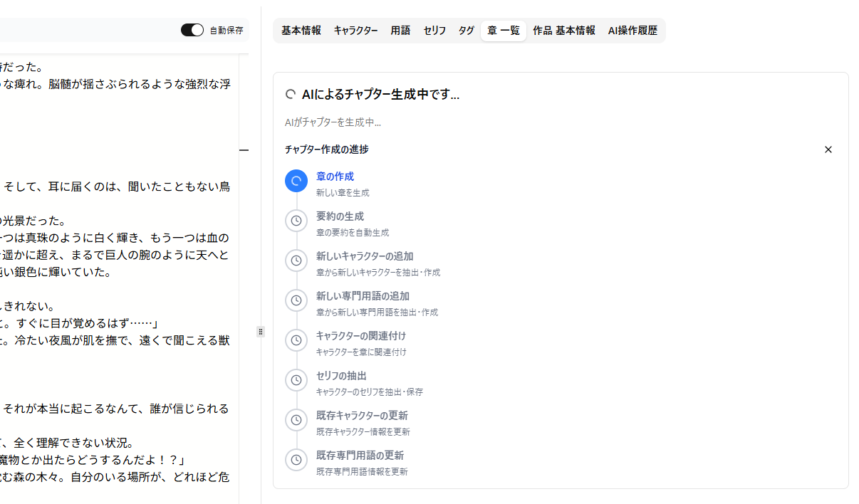Click clock icon beside セリフの抽出
Viewport: 859px width, 504px height.
click(296, 380)
